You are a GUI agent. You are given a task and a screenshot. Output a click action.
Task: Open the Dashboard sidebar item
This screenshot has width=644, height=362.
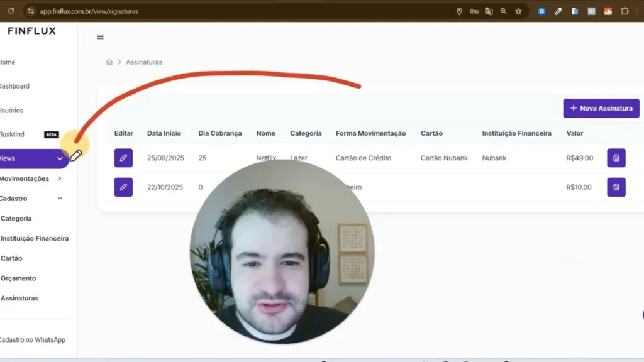click(x=15, y=86)
